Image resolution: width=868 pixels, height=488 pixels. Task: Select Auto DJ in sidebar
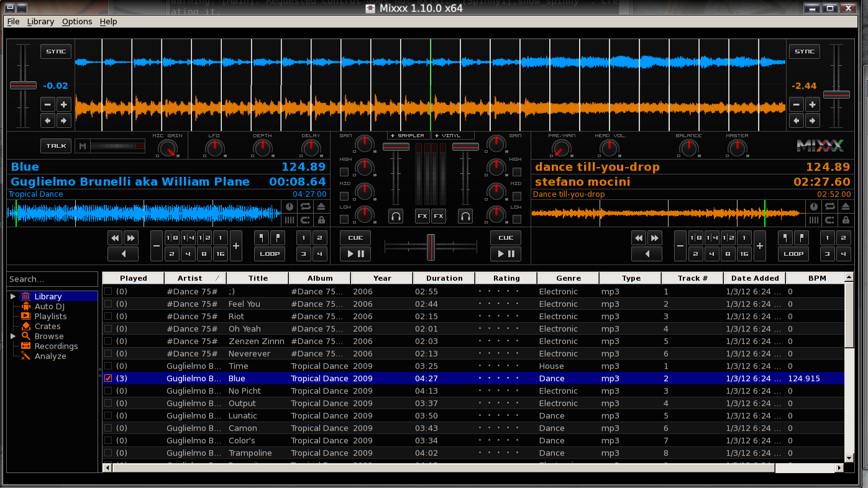click(49, 307)
